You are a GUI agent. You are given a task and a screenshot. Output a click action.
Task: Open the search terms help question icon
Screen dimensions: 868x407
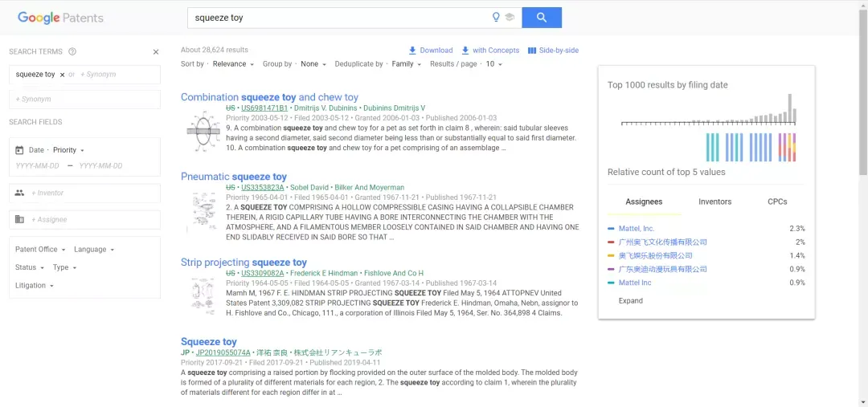(72, 51)
